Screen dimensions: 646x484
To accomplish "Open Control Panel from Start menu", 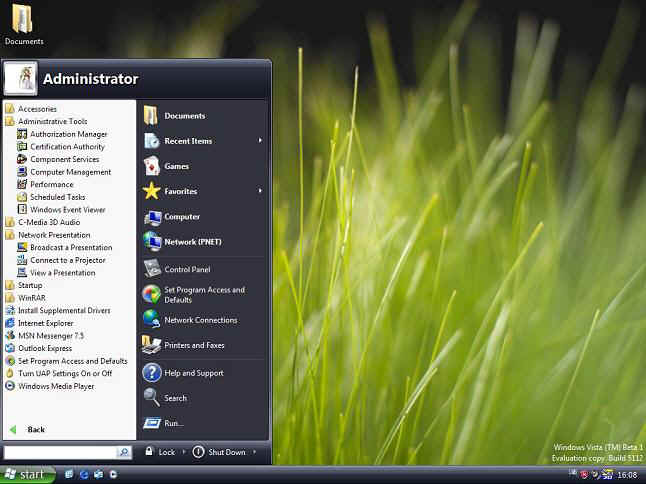I will click(187, 269).
